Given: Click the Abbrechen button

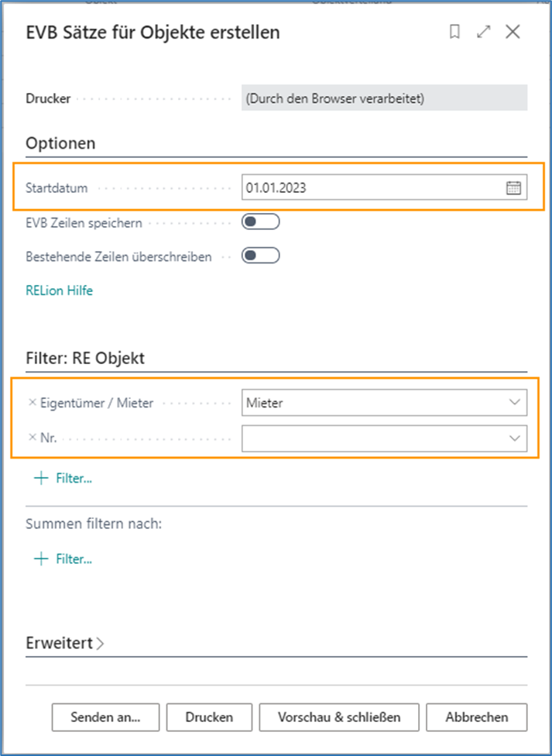Looking at the screenshot, I should (x=476, y=716).
